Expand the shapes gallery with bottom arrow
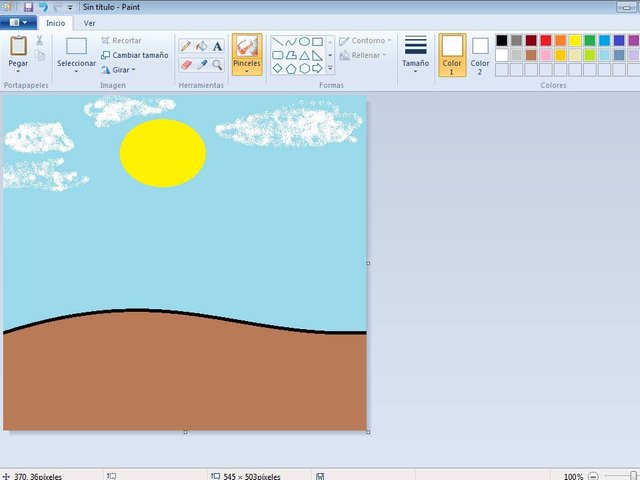This screenshot has height=480, width=640. click(x=330, y=68)
